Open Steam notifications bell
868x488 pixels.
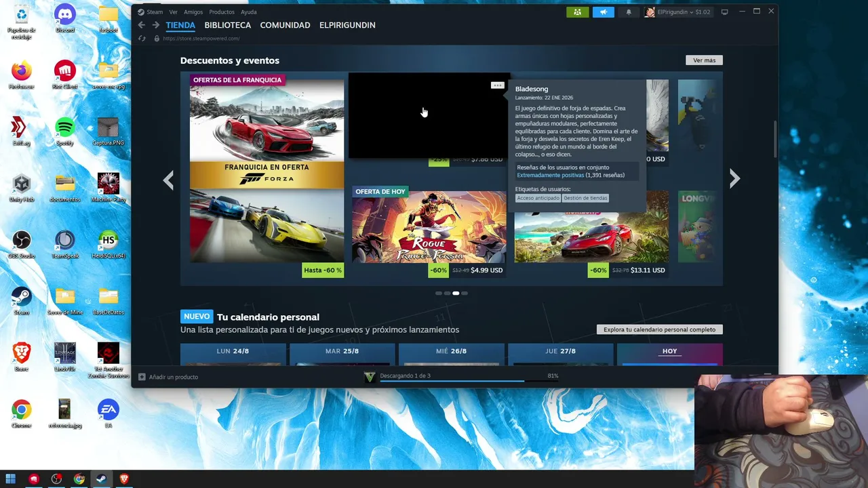[629, 12]
